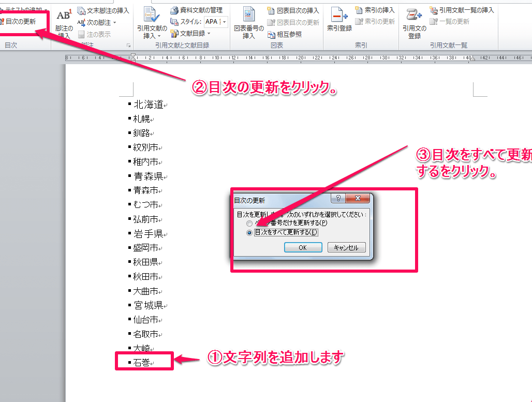Select 相互参照 (Cross-reference)
532x402 pixels.
coord(288,34)
